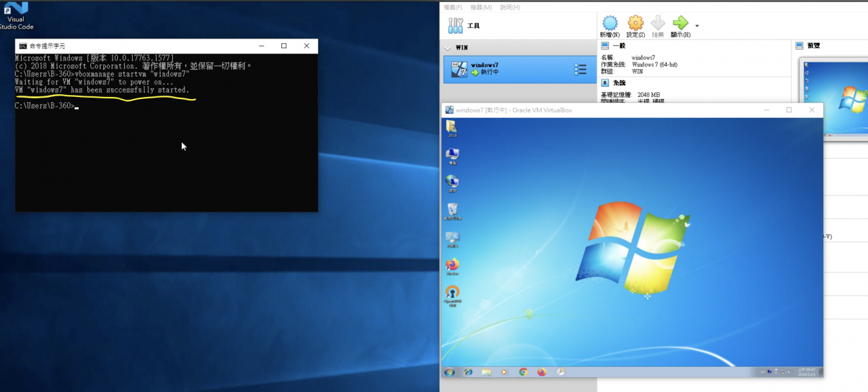Open the VirtualBox Tools (工具) icon
The width and height of the screenshot is (868, 392).
point(456,26)
